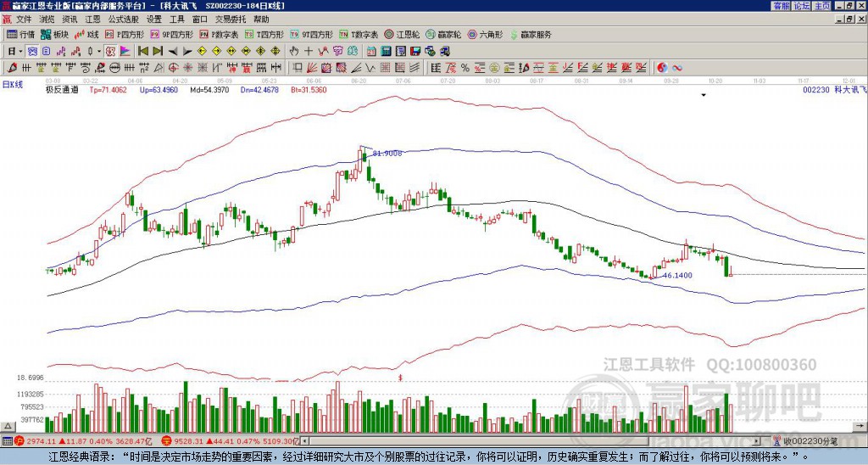The image size is (868, 465).
Task: Open the calculator icon
Action: point(386,51)
